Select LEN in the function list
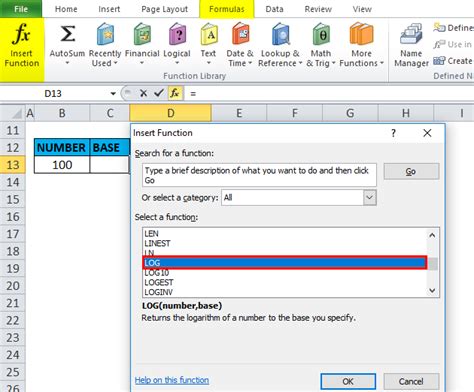 (x=285, y=234)
